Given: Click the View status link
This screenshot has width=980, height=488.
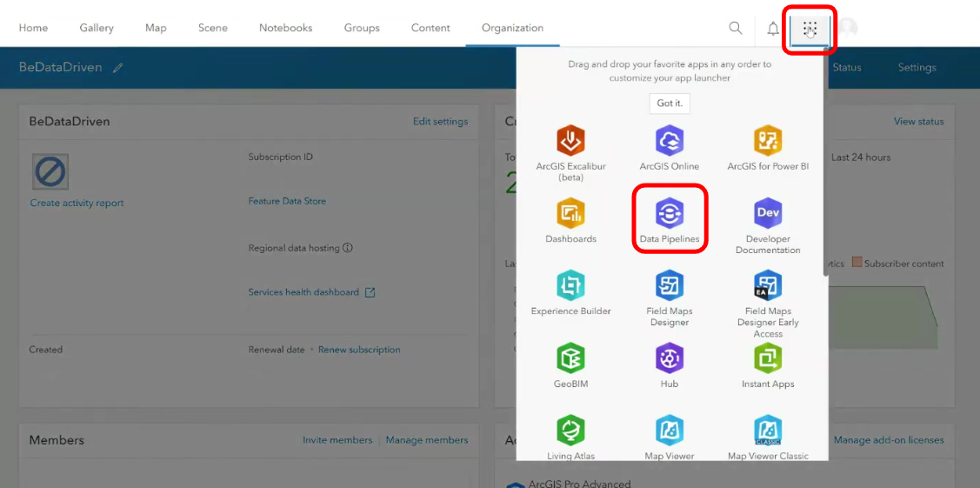Looking at the screenshot, I should 919,122.
